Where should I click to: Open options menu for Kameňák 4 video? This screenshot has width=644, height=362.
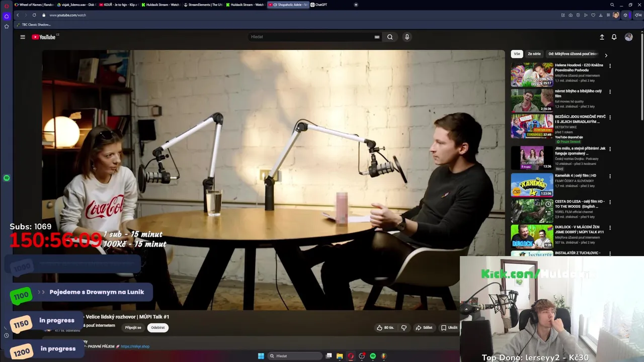click(x=610, y=176)
